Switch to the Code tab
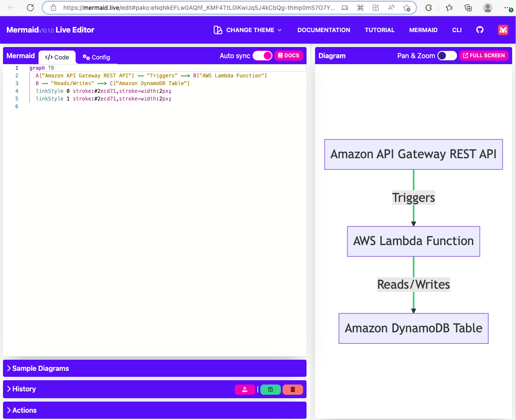This screenshot has height=420, width=516. [x=57, y=57]
